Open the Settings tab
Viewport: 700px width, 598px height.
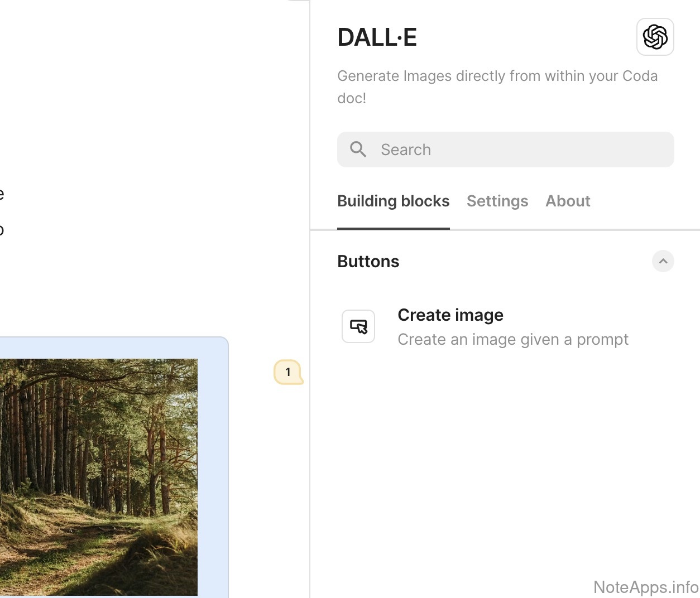pyautogui.click(x=497, y=201)
